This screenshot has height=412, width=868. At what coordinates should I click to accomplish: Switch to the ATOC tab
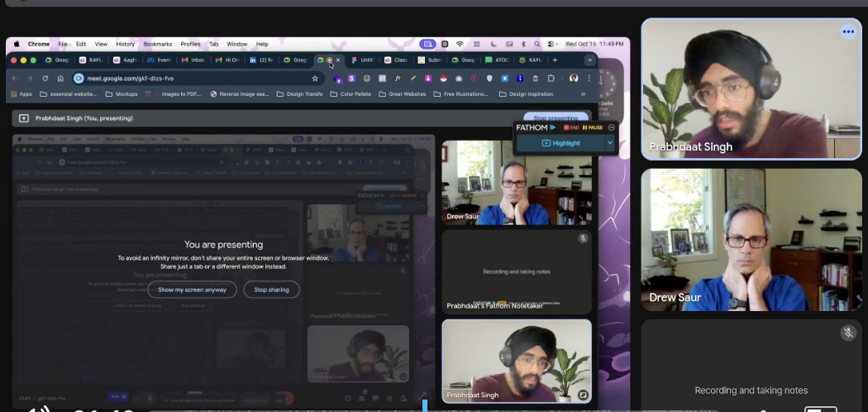[497, 60]
